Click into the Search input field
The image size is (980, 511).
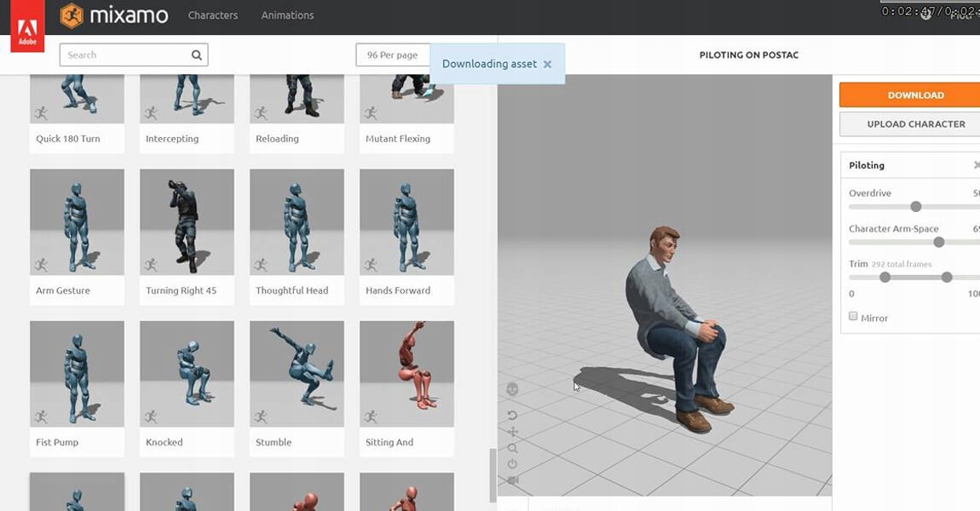(126, 55)
